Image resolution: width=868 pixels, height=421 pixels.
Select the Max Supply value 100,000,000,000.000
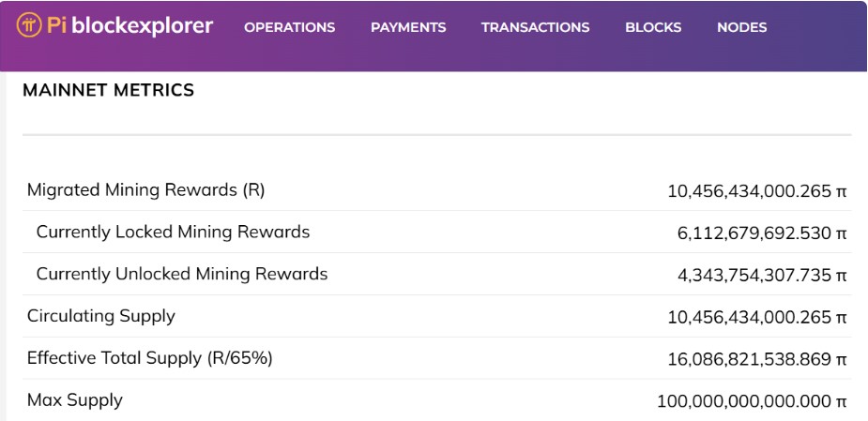(x=753, y=401)
